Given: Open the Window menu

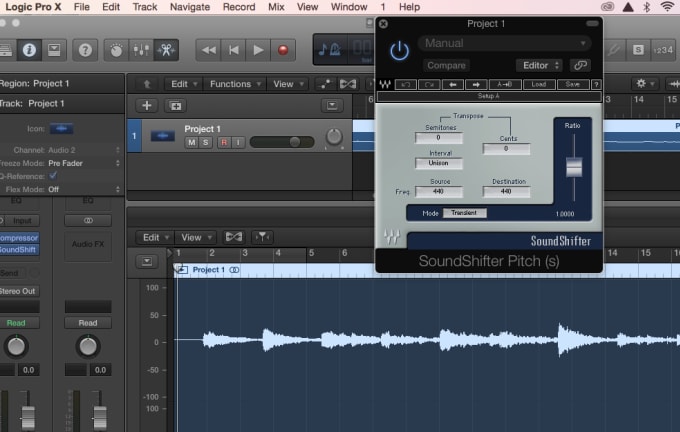Looking at the screenshot, I should point(349,7).
